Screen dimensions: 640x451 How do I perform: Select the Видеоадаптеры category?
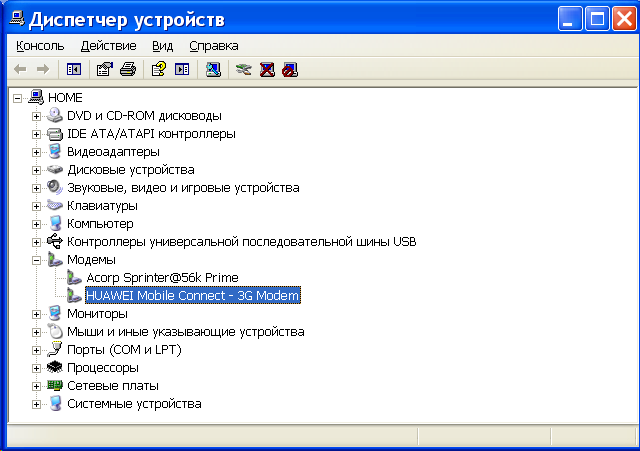pos(113,152)
